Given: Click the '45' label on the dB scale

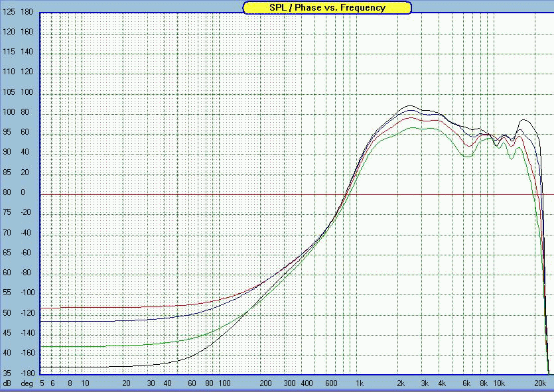Looking at the screenshot, I should [x=7, y=333].
